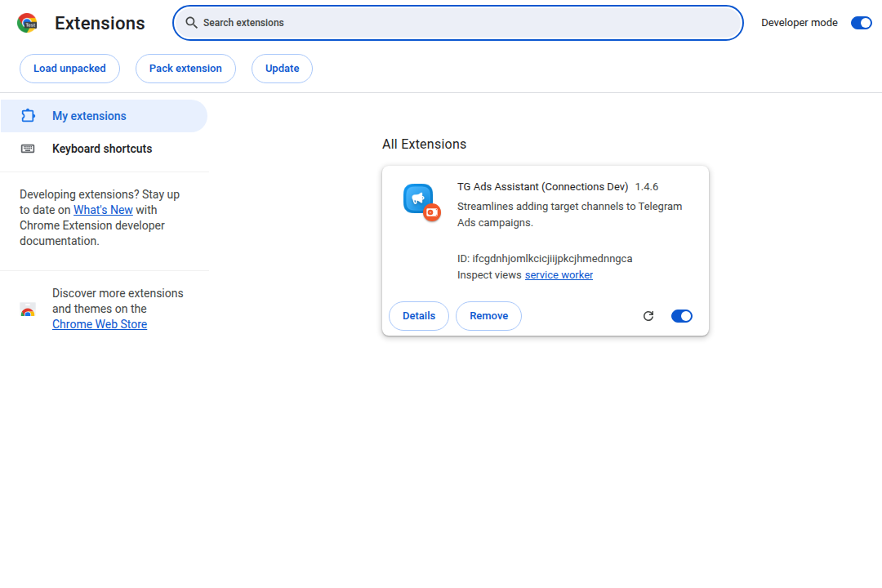Turn off Developer mode toggle

pos(862,23)
